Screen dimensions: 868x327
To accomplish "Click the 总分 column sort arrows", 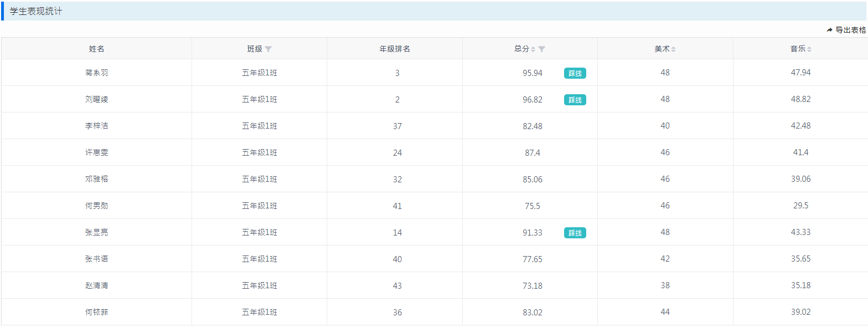I will 533,49.
